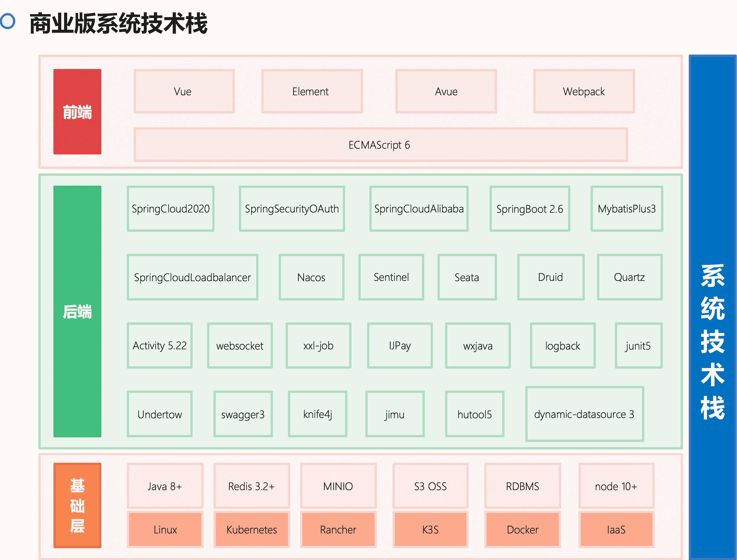The width and height of the screenshot is (737, 560).
Task: Click the 商业版系统技术栈 heading
Action: coord(118,23)
